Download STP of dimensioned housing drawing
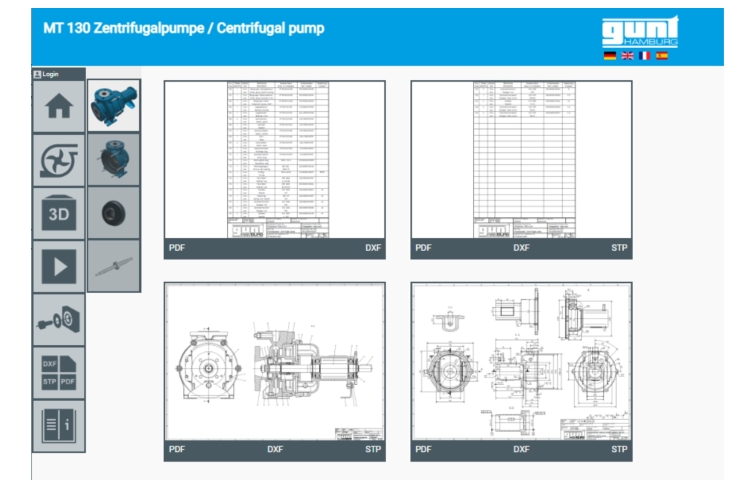755x488 pixels. click(619, 449)
